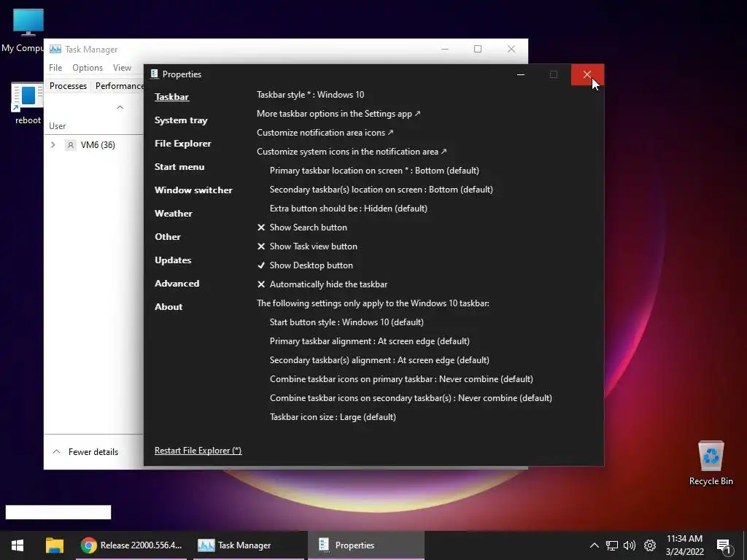Open the System tray section
Image resolution: width=747 pixels, height=560 pixels.
pos(181,120)
